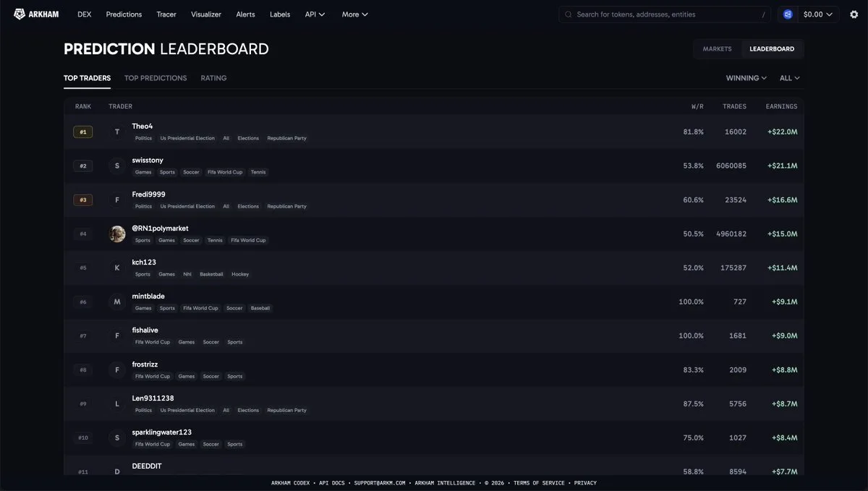Open swisstony's letter S avatar

[x=117, y=166]
